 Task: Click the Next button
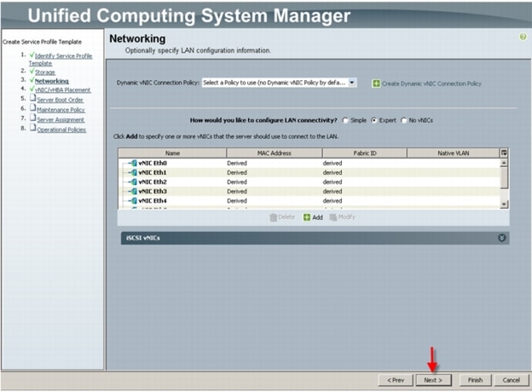pos(433,380)
